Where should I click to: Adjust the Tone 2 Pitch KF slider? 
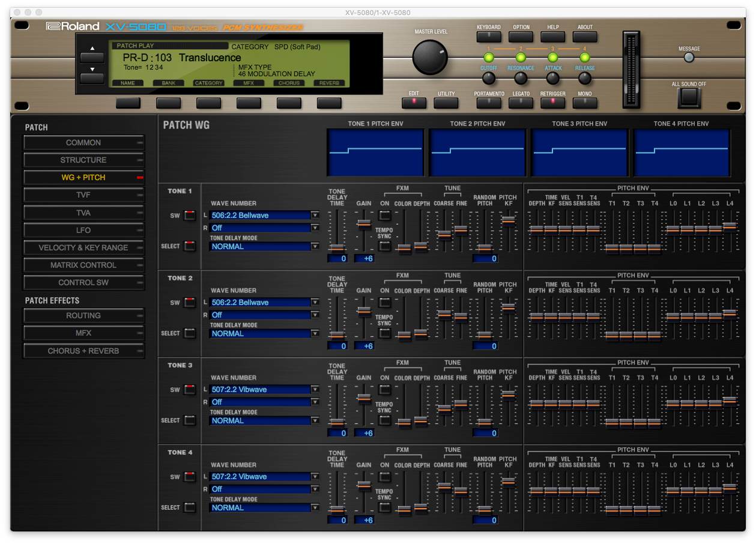tap(508, 307)
